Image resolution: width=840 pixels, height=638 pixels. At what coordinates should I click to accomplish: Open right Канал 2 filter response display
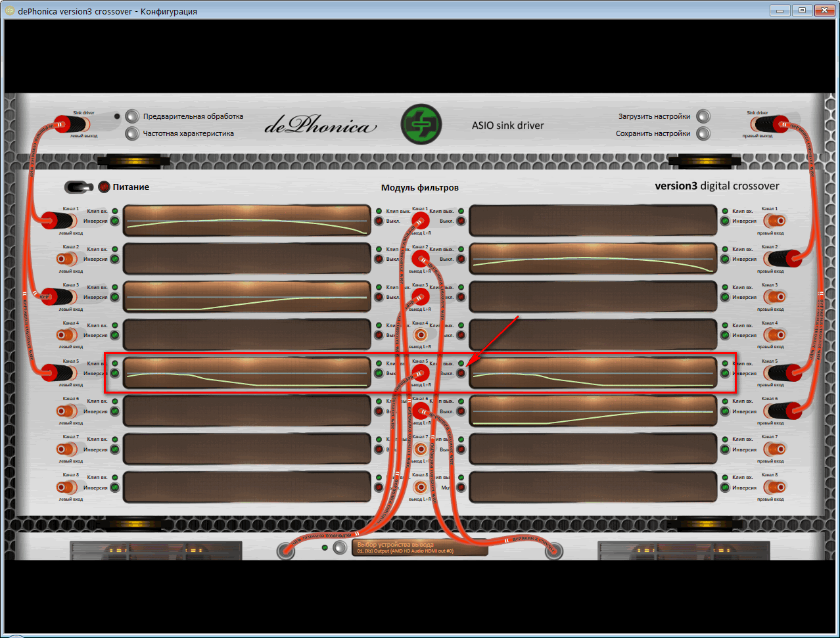593,259
